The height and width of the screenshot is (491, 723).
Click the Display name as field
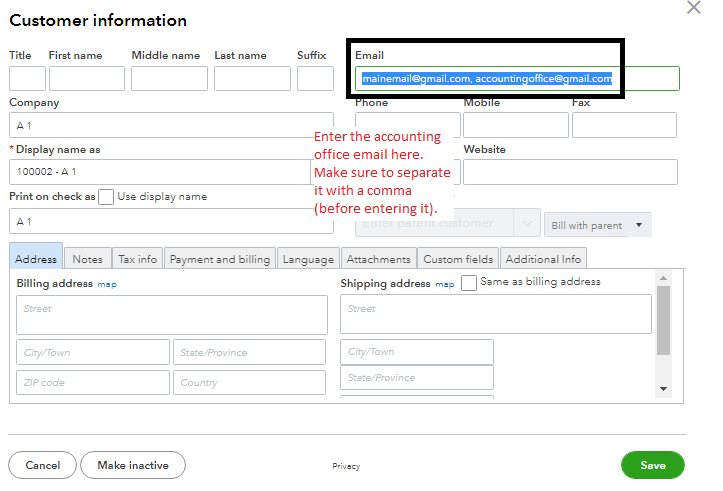click(x=161, y=172)
